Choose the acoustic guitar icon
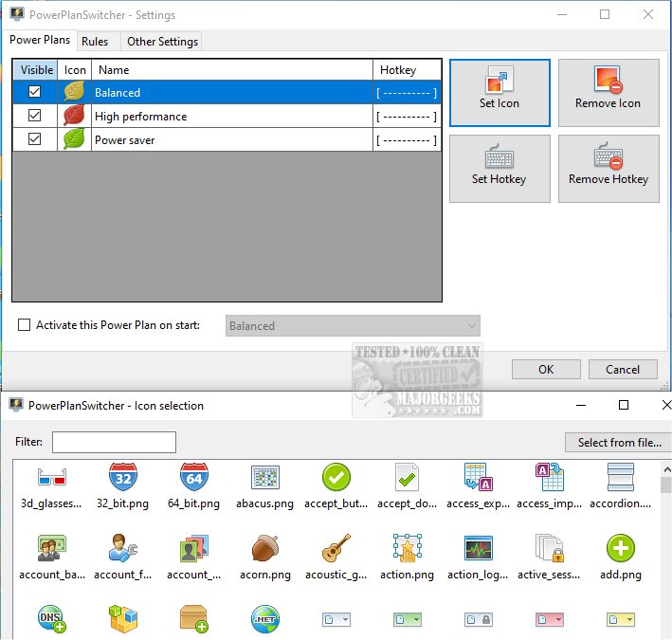The width and height of the screenshot is (672, 640). pos(336,548)
